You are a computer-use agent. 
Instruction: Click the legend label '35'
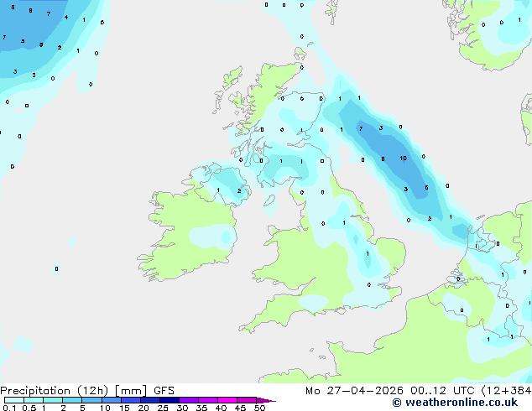[x=201, y=408]
